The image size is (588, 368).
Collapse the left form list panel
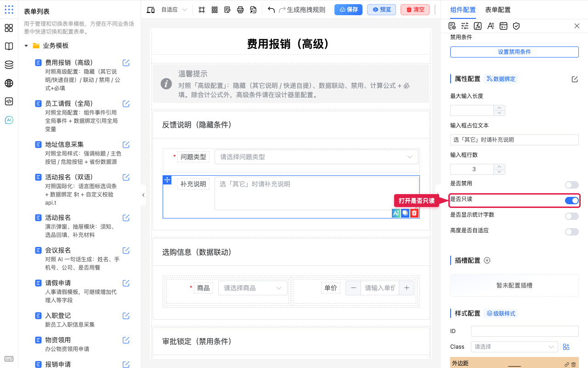143,195
